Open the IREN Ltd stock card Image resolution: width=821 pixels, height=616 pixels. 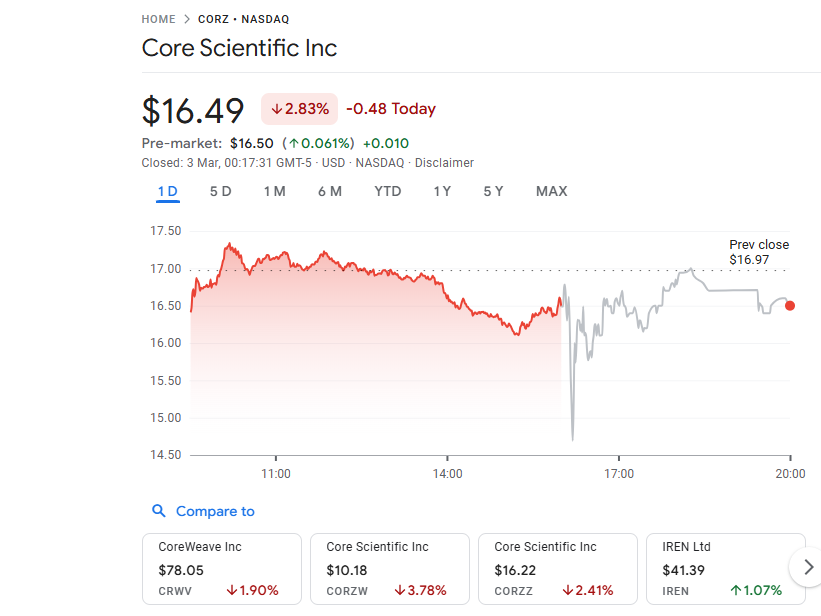point(725,568)
